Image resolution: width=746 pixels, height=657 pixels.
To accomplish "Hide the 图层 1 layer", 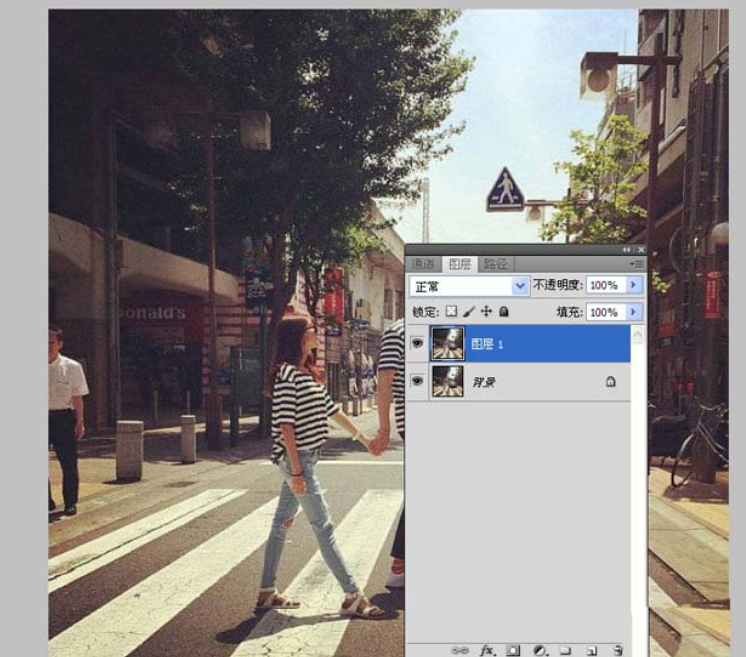I will [417, 343].
